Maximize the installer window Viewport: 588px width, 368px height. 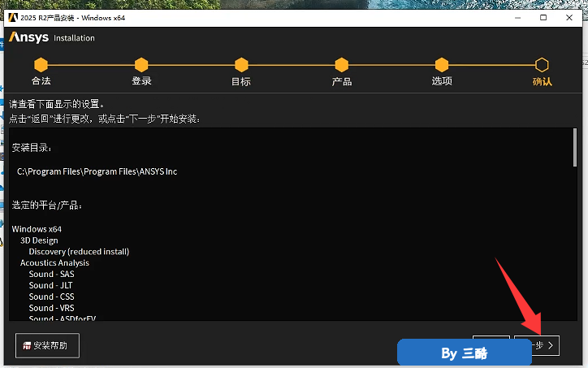(543, 18)
